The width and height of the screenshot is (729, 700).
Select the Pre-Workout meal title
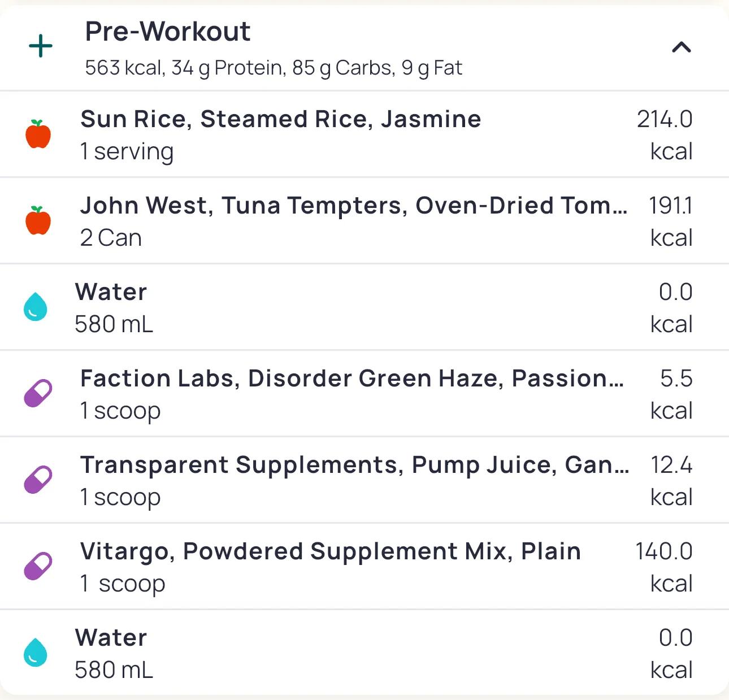click(x=167, y=32)
